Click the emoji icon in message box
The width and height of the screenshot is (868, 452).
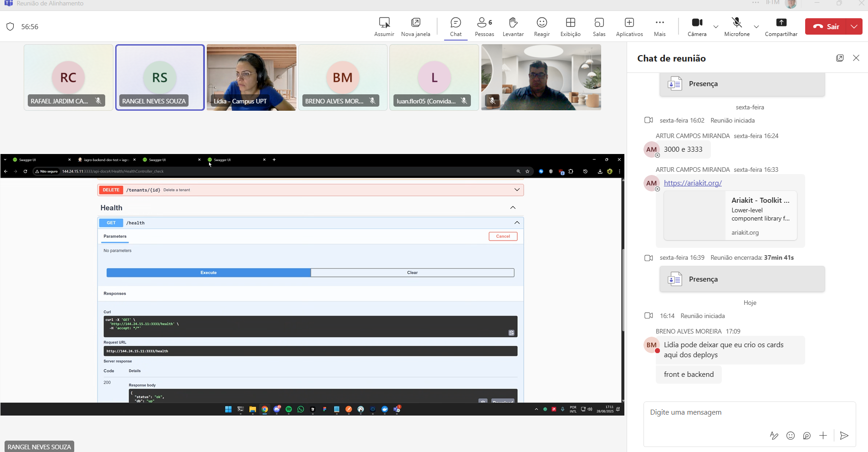(x=791, y=436)
